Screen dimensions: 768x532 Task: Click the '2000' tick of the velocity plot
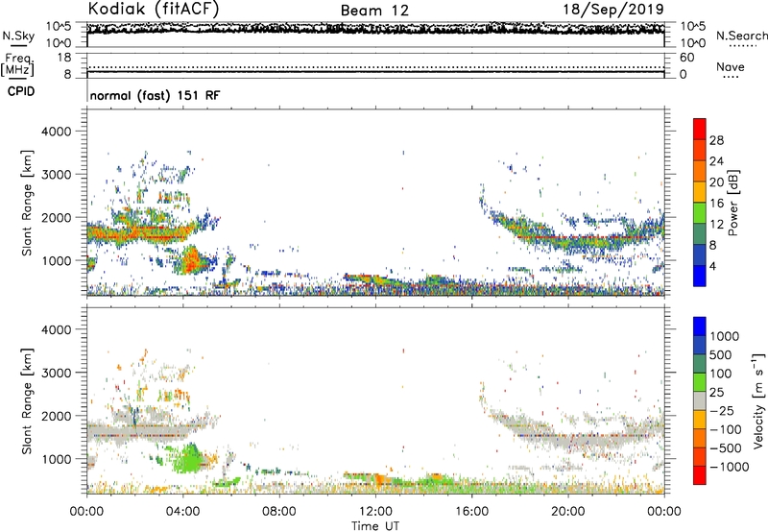click(56, 416)
